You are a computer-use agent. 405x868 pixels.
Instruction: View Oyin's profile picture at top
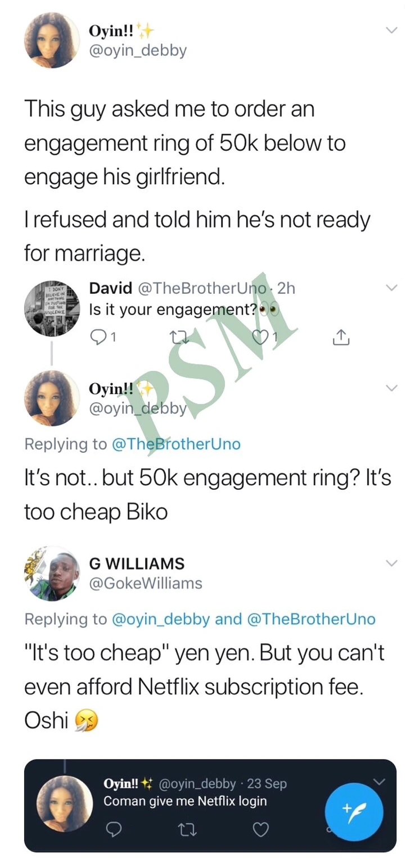(52, 40)
